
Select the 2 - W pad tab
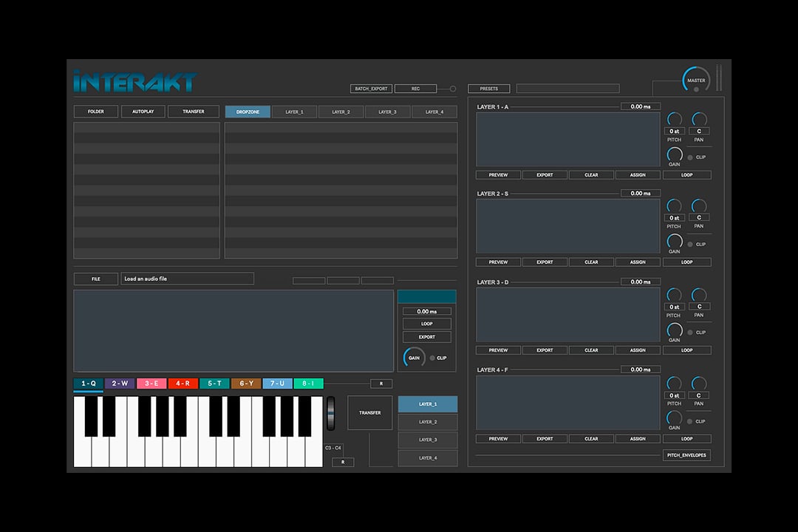pyautogui.click(x=120, y=383)
